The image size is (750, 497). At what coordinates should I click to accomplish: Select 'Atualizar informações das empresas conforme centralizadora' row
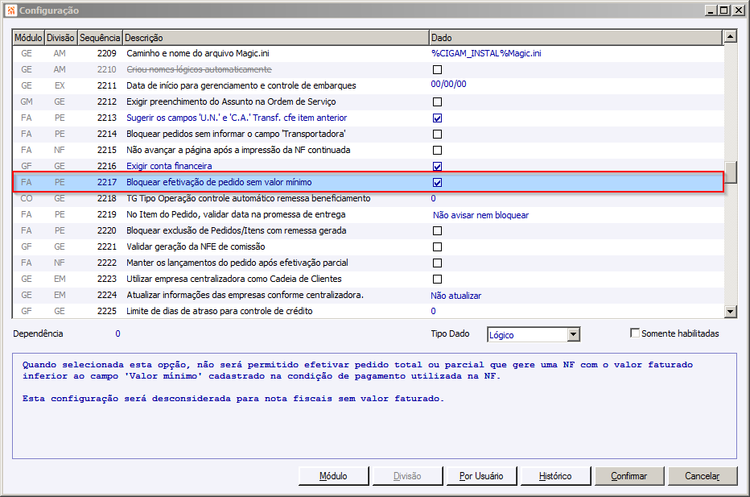[x=368, y=295]
